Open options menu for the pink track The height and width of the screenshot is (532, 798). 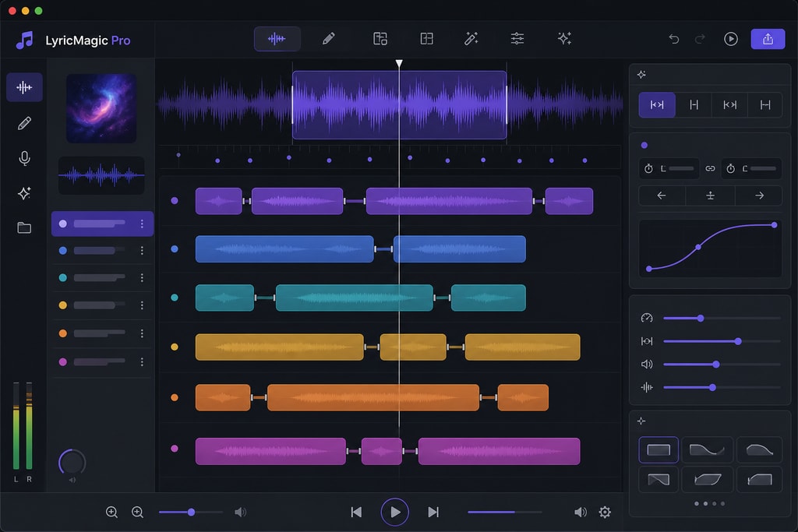coord(142,361)
